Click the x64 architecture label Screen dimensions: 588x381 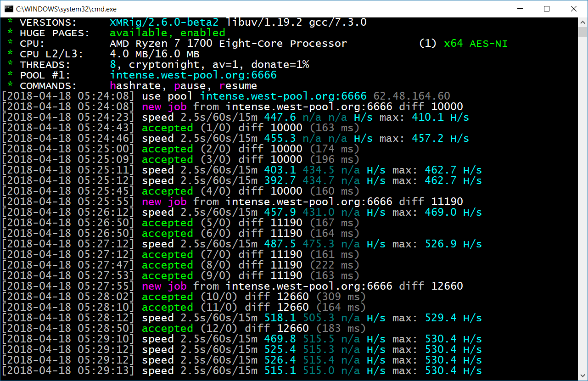[x=453, y=43]
